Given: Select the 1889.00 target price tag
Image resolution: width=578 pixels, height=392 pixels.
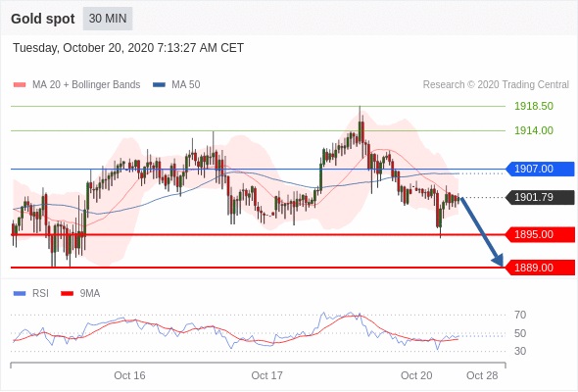Looking at the screenshot, I should pos(540,268).
